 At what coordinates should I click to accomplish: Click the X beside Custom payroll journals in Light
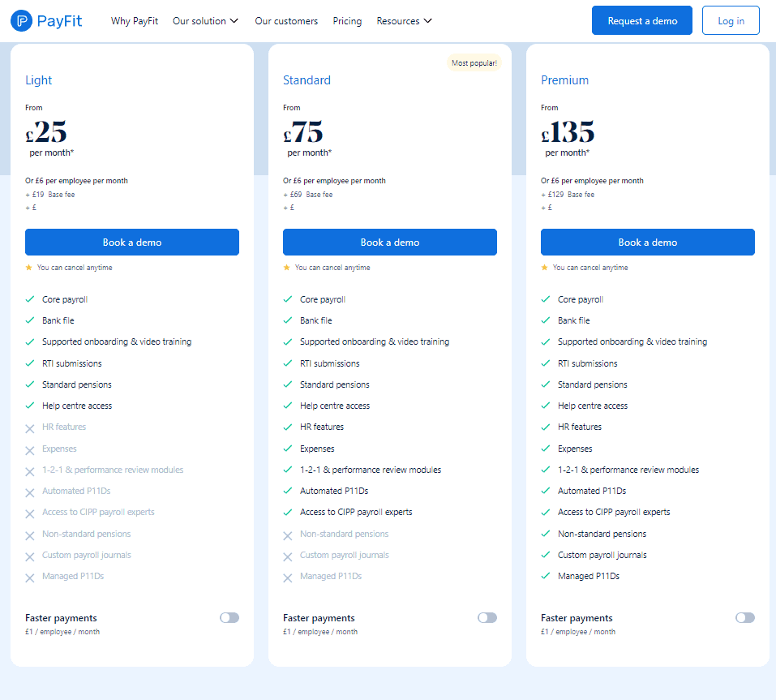[x=30, y=555]
